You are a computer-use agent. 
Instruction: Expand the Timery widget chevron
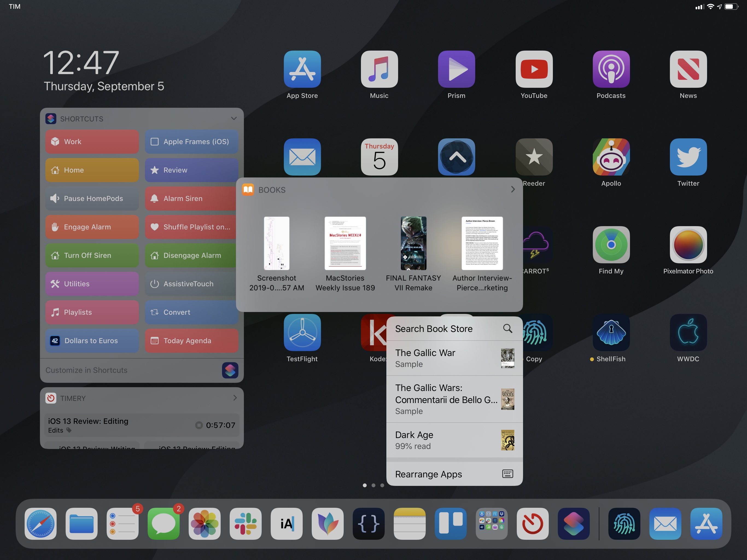(235, 398)
